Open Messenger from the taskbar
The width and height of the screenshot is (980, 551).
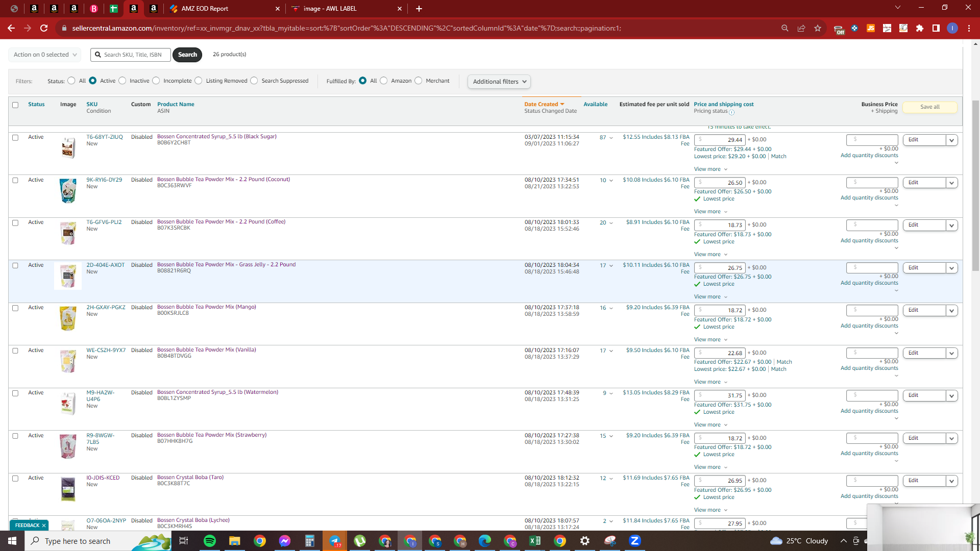285,541
